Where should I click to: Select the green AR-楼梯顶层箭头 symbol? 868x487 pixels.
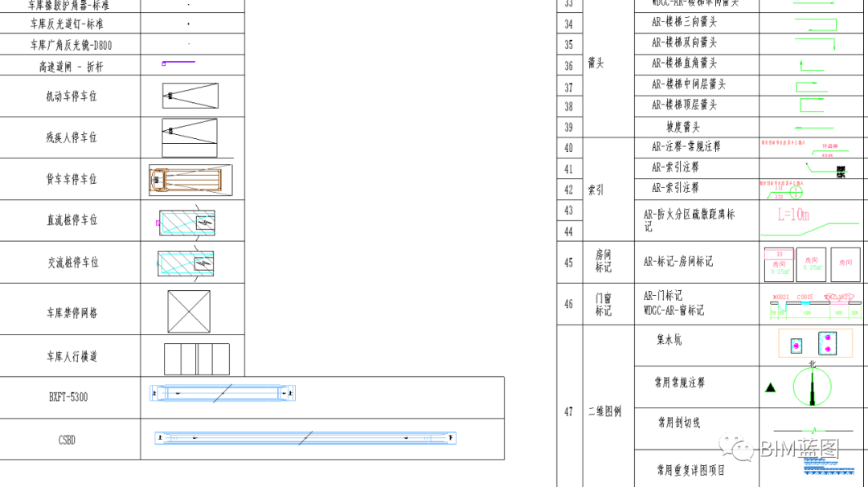click(812, 104)
